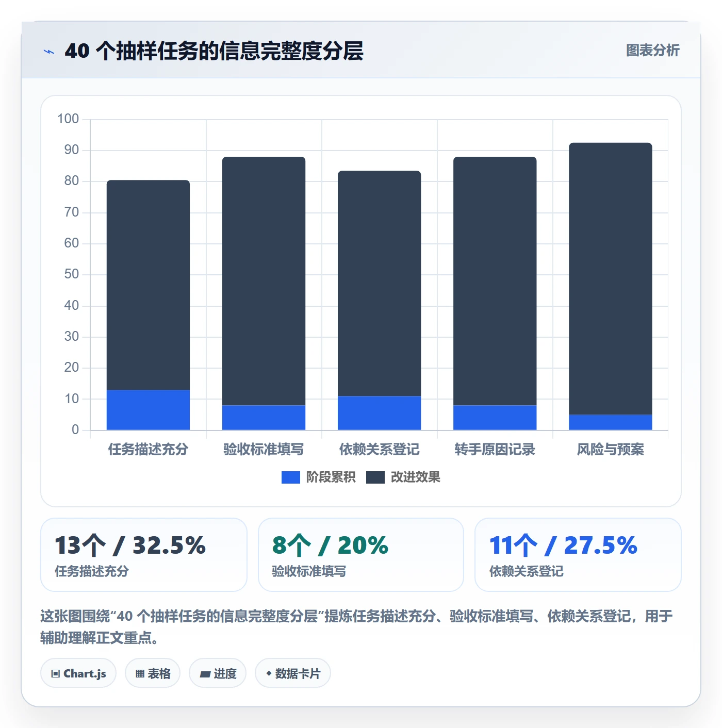Click the blue segment of 转手原因记录 bar
The height and width of the screenshot is (728, 722).
pos(495,418)
